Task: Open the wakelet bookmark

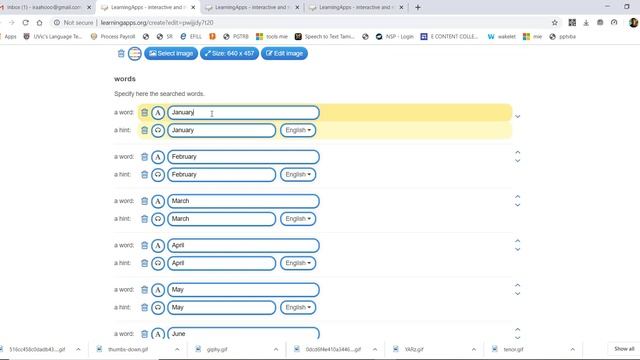Action: pyautogui.click(x=502, y=37)
